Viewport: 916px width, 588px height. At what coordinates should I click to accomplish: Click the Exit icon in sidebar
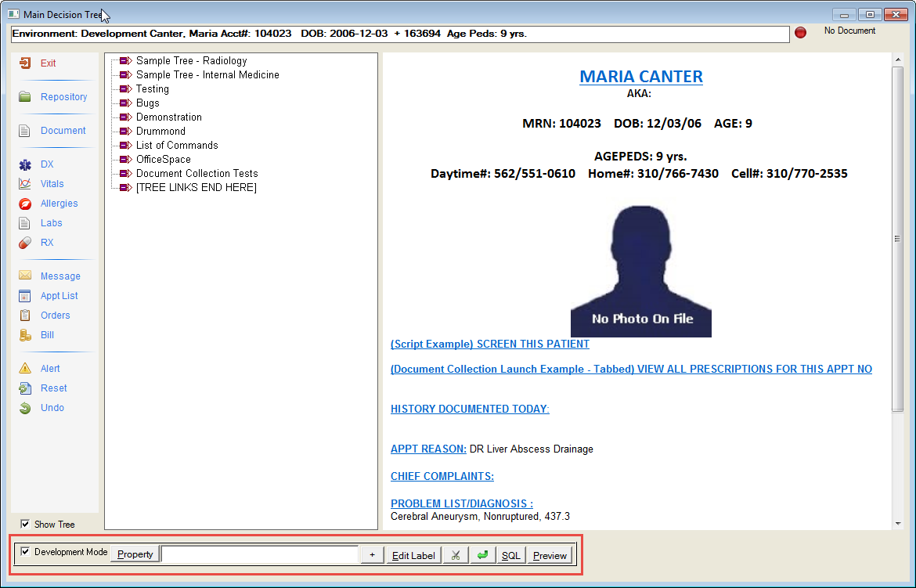25,63
